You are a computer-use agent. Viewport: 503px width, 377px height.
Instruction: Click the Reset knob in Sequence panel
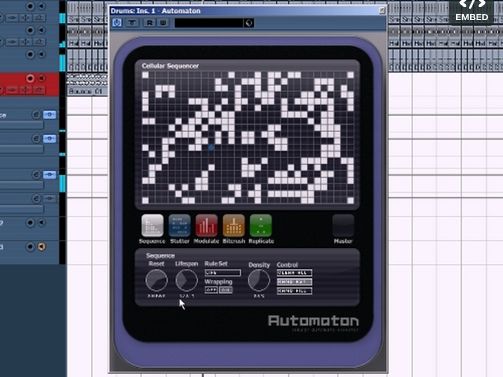click(x=156, y=280)
